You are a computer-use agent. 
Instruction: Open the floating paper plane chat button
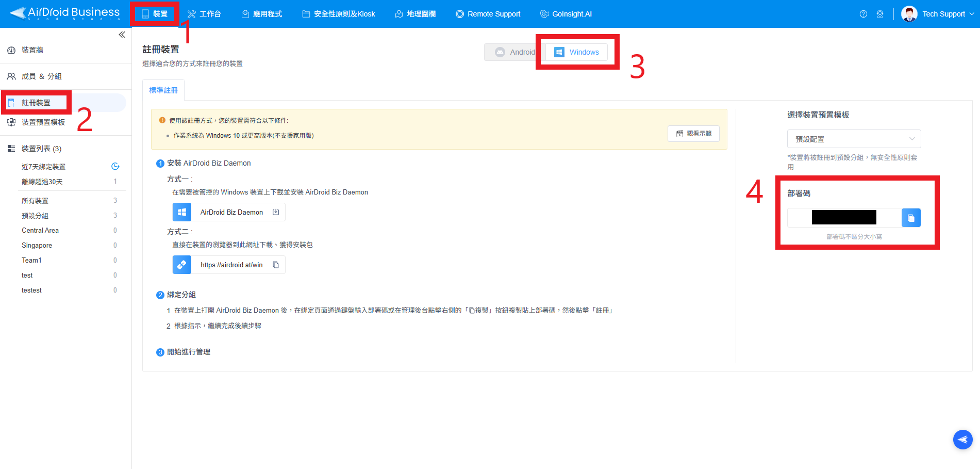tap(963, 440)
